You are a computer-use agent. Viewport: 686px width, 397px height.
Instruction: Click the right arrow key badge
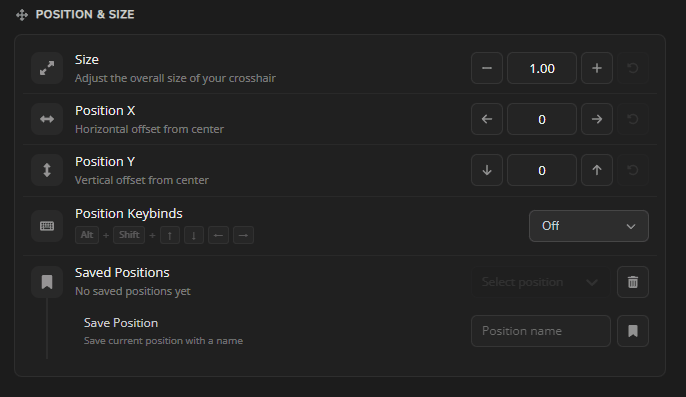tap(243, 235)
